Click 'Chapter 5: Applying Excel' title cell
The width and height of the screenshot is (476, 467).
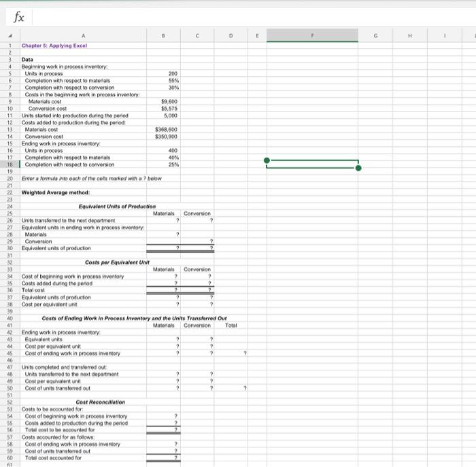pos(54,46)
